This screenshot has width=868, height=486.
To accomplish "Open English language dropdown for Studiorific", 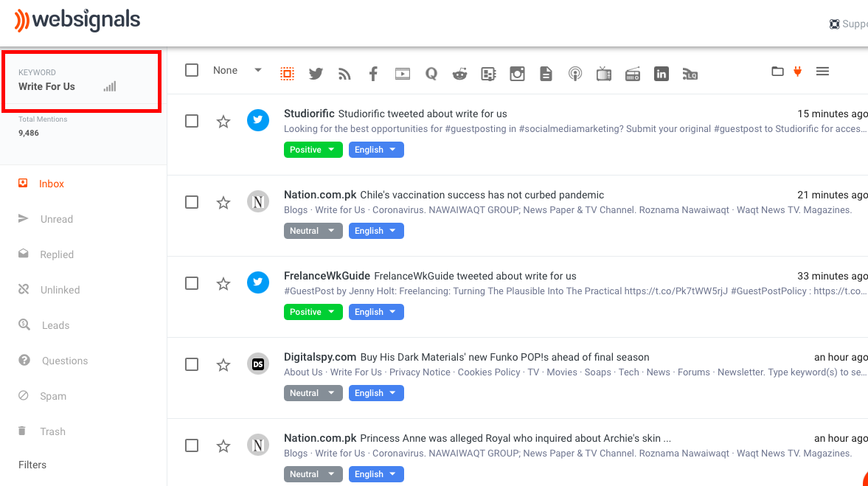I will pyautogui.click(x=376, y=150).
